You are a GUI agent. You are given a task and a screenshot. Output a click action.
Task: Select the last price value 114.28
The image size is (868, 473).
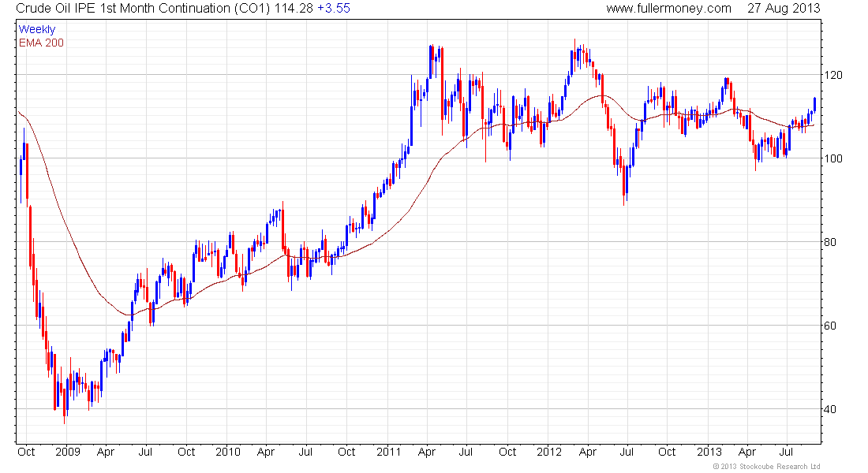[x=294, y=9]
